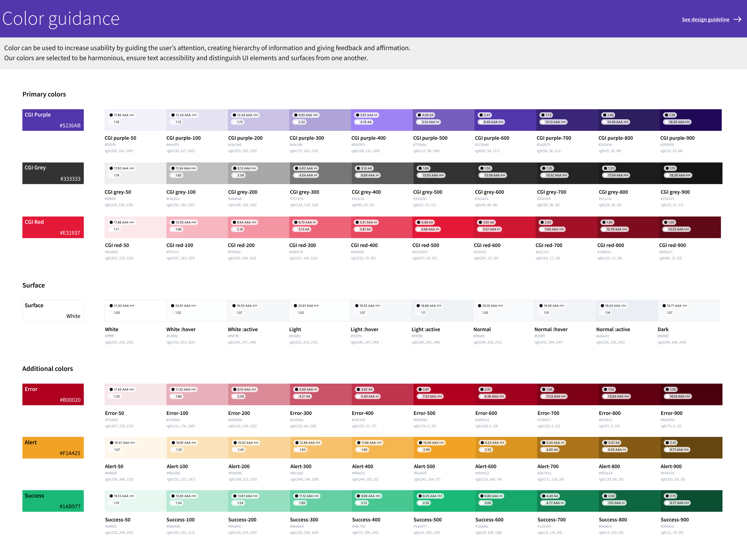Click the CGI purple-600 label
The width and height of the screenshot is (747, 560).
[x=492, y=138]
